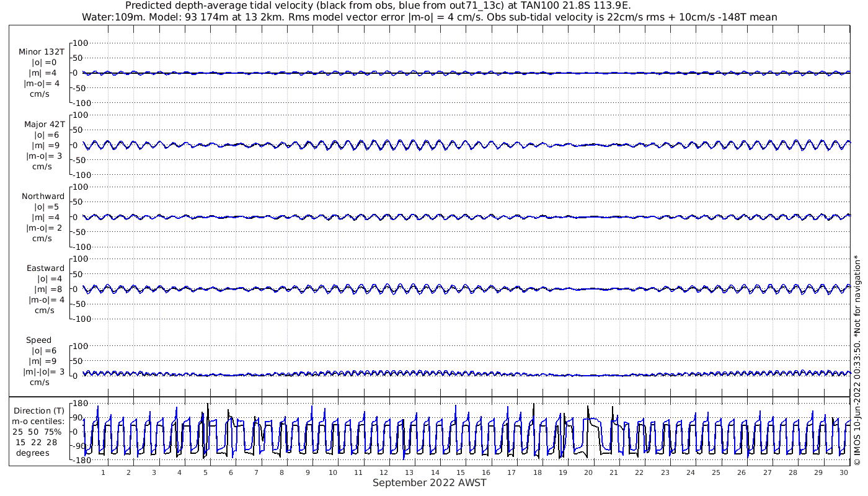
Task: Click '|o| =5' under Northward
Action: (x=46, y=206)
